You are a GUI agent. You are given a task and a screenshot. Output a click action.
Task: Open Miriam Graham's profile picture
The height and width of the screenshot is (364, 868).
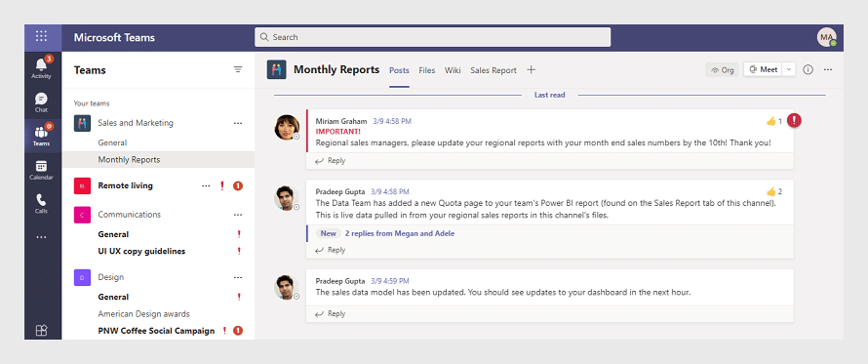pyautogui.click(x=287, y=128)
